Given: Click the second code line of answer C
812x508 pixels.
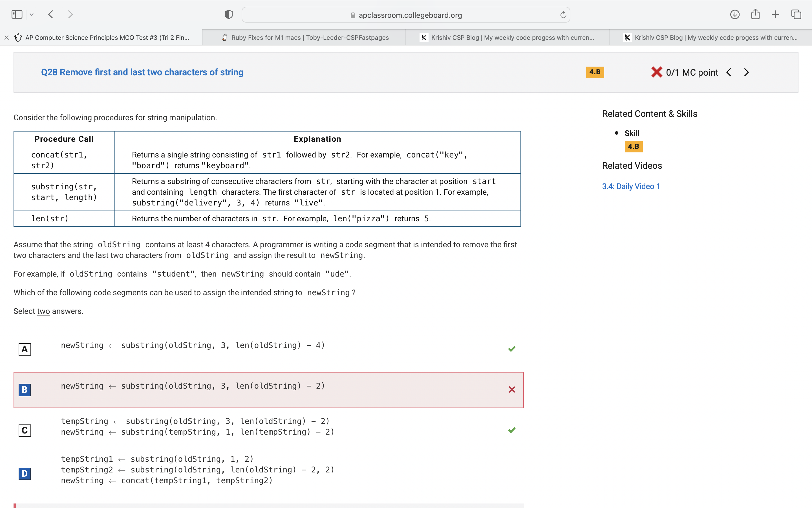Looking at the screenshot, I should click(x=198, y=432).
